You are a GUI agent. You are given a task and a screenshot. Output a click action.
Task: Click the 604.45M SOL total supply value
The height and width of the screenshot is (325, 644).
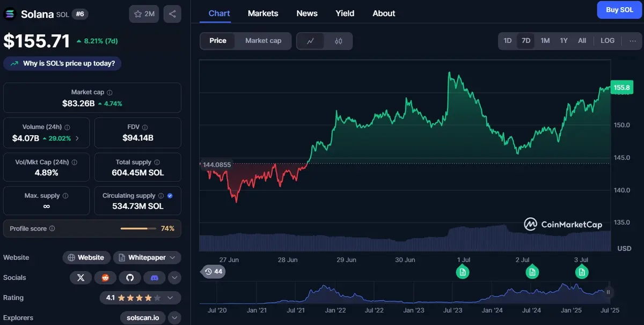(138, 173)
